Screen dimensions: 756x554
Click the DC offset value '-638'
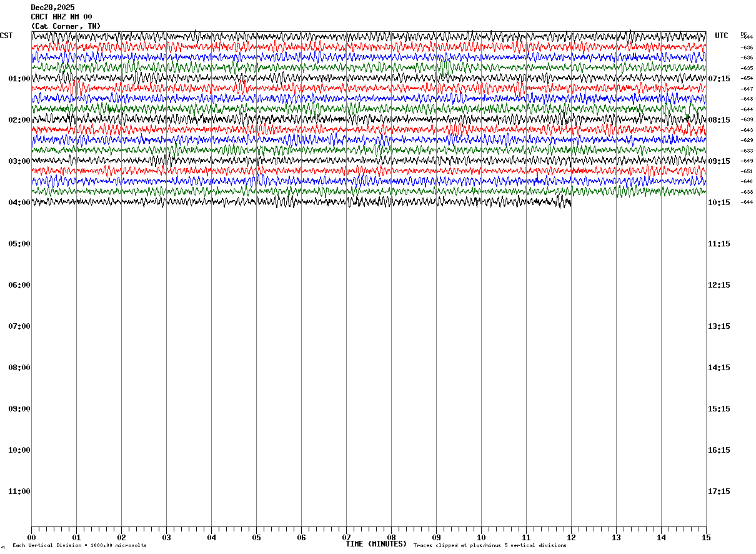click(x=747, y=192)
